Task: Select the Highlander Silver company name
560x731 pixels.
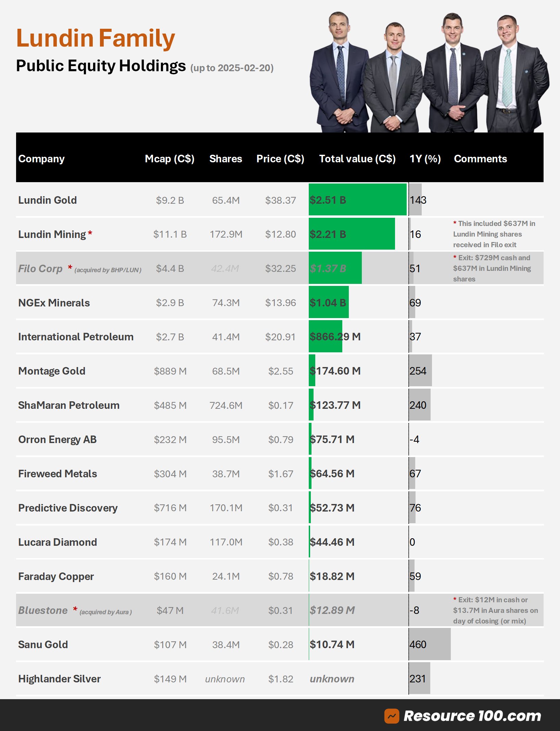Action: click(x=59, y=679)
